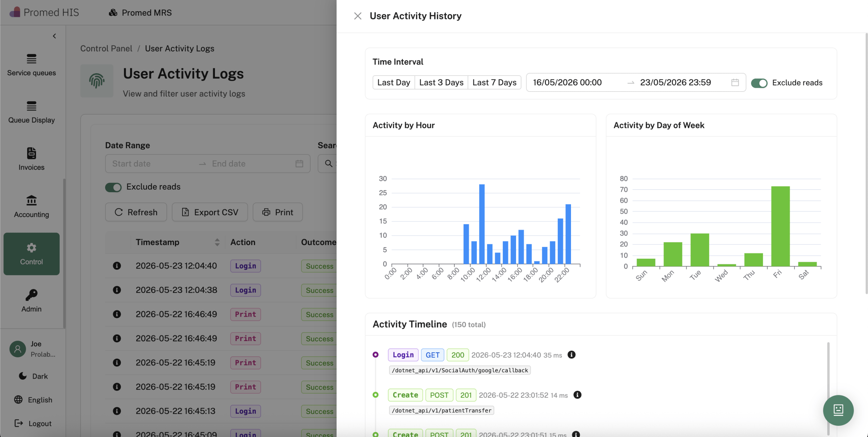Sort the table by Timestamp

click(x=217, y=242)
